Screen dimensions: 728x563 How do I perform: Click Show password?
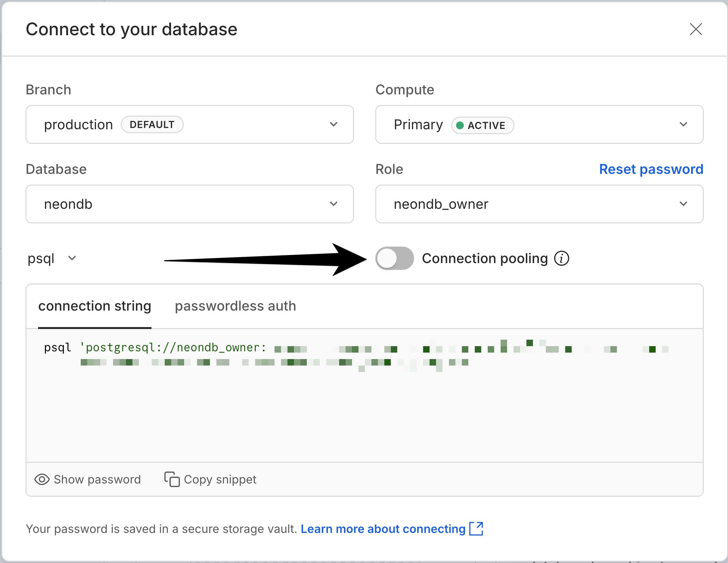[x=87, y=479]
